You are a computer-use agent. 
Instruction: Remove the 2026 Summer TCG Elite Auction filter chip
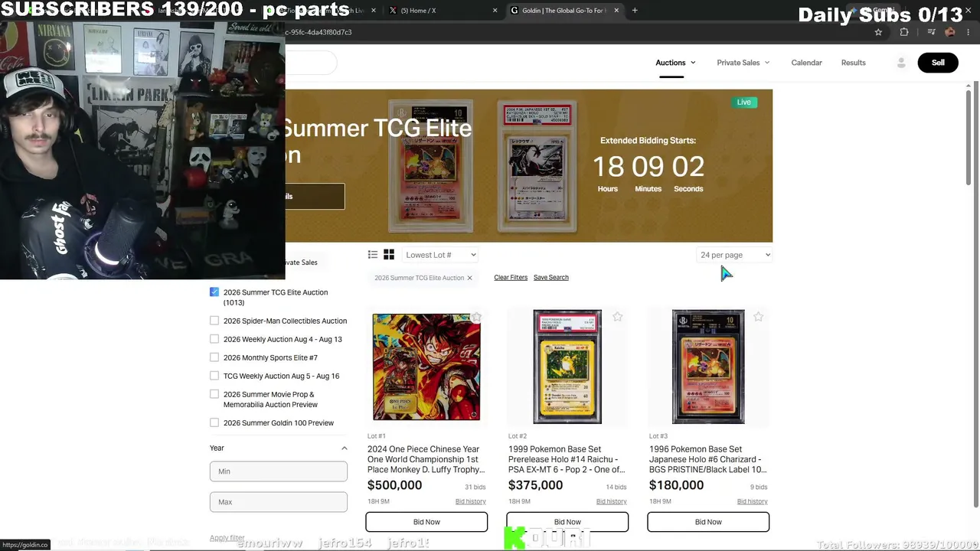tap(469, 278)
